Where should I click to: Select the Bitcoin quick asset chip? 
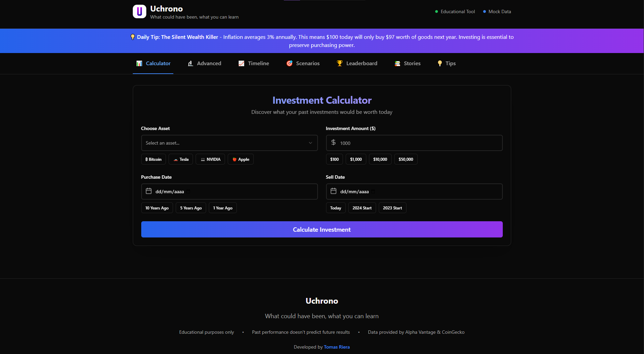(x=153, y=159)
